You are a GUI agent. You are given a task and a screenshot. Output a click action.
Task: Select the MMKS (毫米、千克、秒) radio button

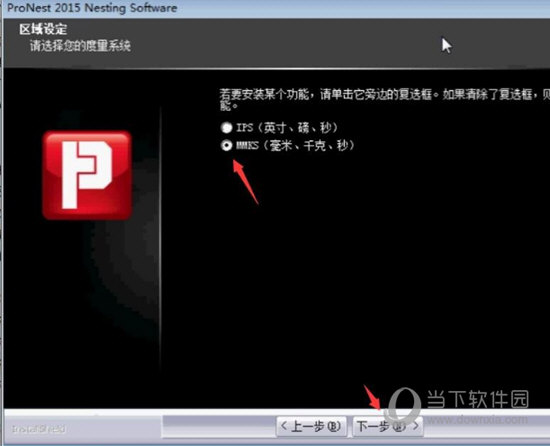click(x=227, y=145)
